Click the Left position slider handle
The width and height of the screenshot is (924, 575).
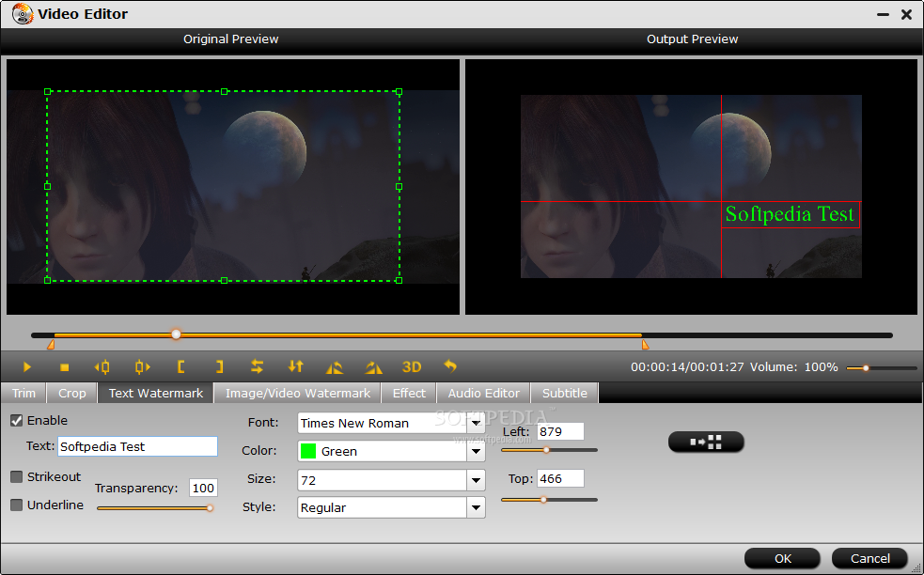(546, 450)
